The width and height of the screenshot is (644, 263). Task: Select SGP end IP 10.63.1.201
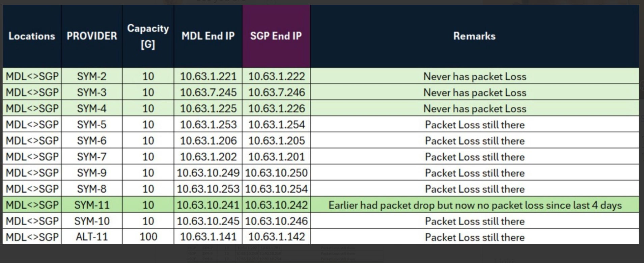point(277,157)
